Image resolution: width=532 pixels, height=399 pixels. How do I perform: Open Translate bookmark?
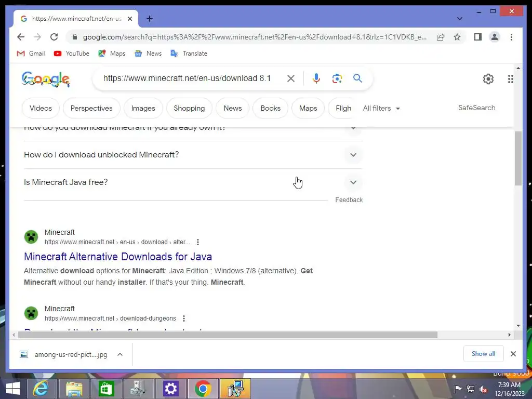tap(189, 54)
